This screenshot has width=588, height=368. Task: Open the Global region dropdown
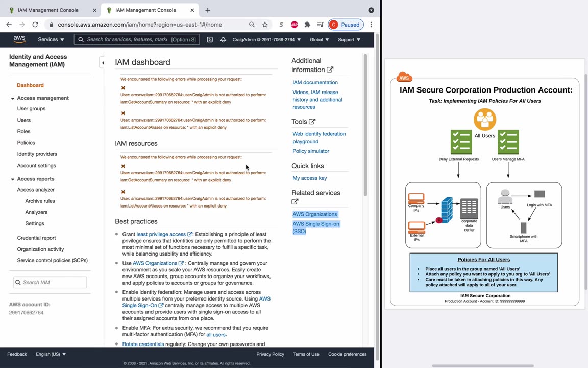(319, 39)
